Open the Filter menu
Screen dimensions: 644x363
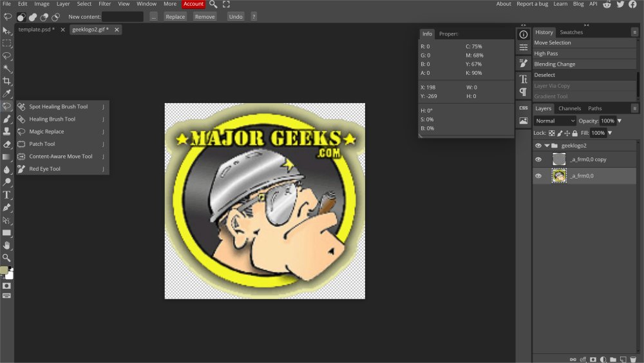click(x=105, y=4)
